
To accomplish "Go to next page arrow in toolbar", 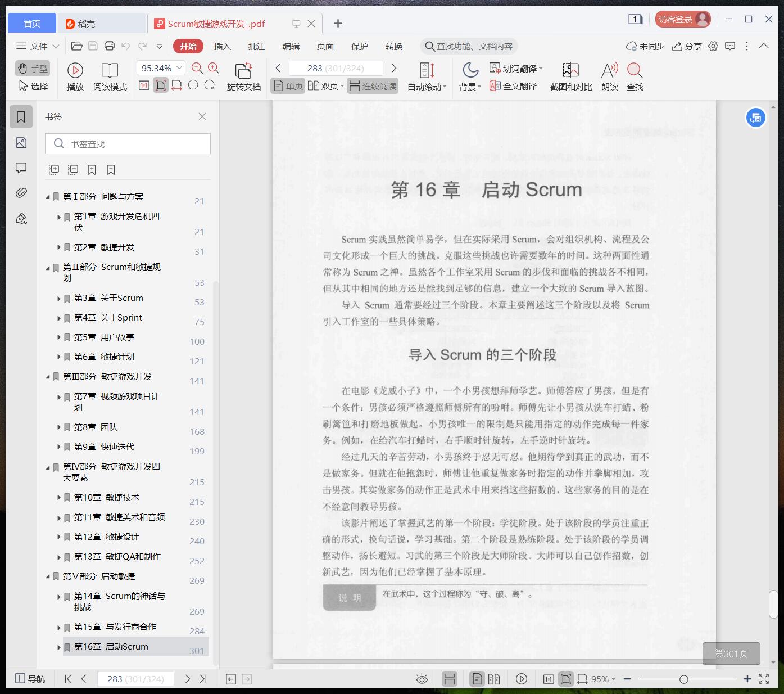I will click(394, 68).
